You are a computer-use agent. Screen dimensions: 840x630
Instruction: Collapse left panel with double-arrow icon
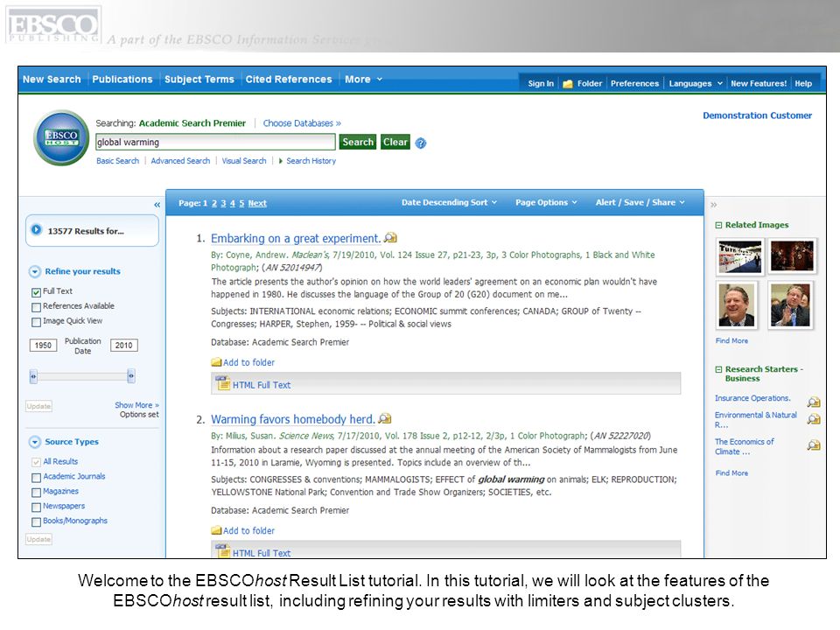click(x=157, y=205)
